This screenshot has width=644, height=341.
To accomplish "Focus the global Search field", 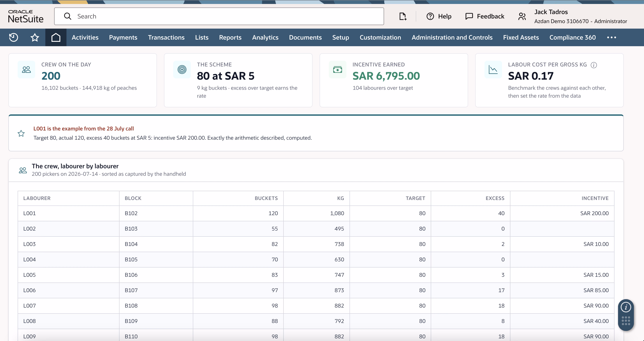I will [x=219, y=16].
